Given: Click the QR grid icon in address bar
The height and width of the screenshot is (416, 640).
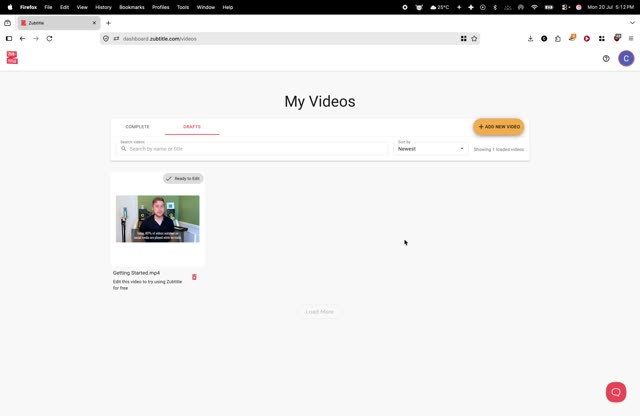Looking at the screenshot, I should click(x=464, y=38).
